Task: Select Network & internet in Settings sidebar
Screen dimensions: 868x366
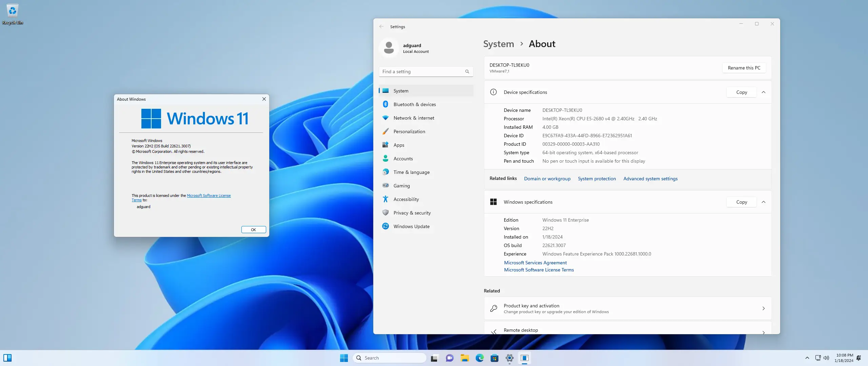Action: pos(413,118)
